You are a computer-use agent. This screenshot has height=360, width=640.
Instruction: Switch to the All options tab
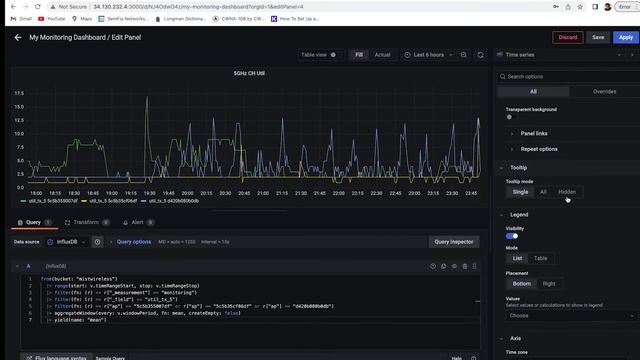(533, 92)
